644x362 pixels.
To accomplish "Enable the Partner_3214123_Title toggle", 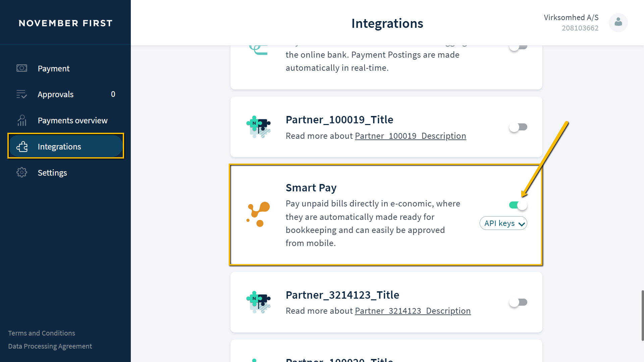I will pyautogui.click(x=518, y=302).
